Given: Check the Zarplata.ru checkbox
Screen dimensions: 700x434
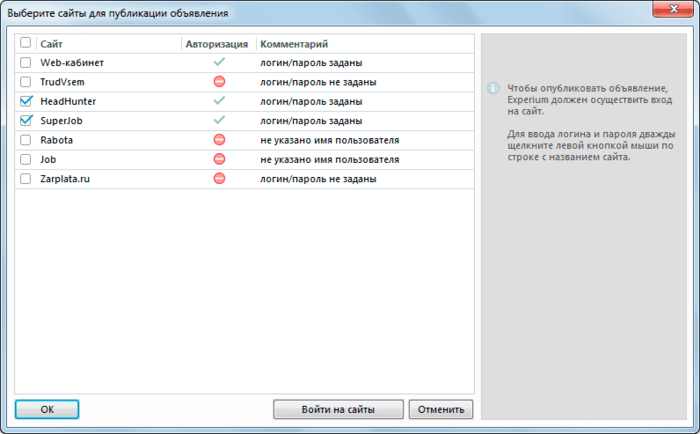Looking at the screenshot, I should tap(25, 179).
